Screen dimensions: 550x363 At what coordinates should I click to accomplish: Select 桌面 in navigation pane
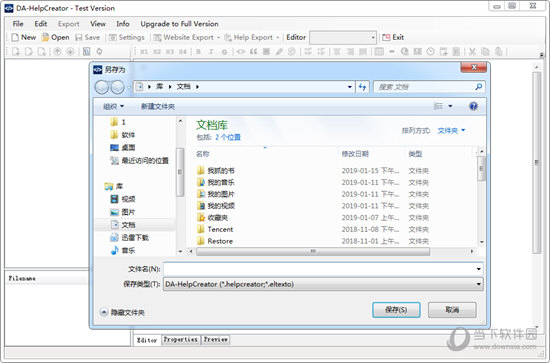(123, 148)
